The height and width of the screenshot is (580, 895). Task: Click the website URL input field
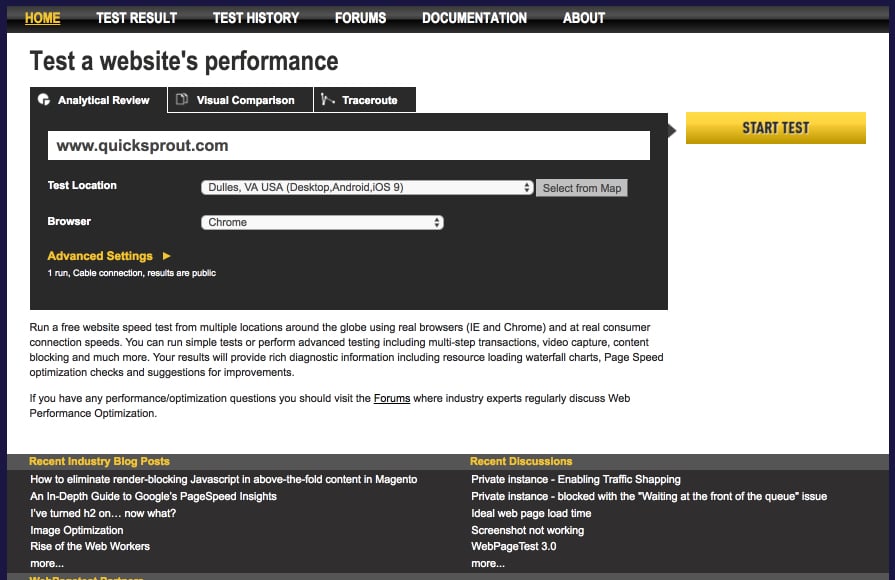pyautogui.click(x=349, y=146)
